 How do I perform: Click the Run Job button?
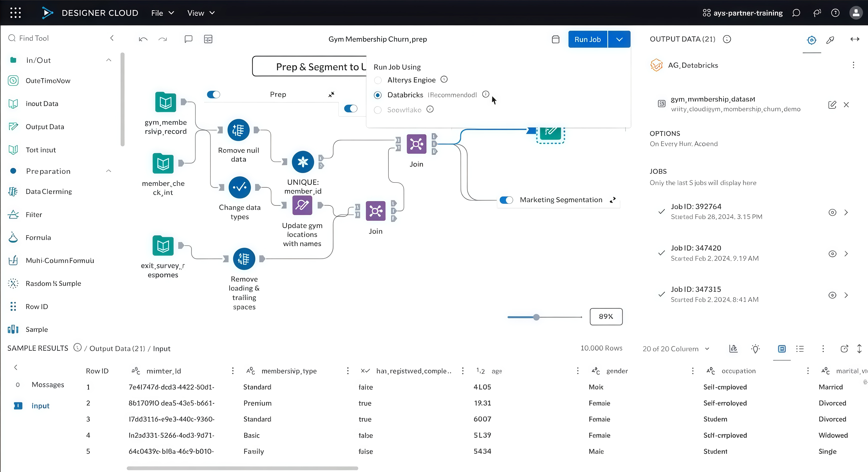tap(587, 39)
